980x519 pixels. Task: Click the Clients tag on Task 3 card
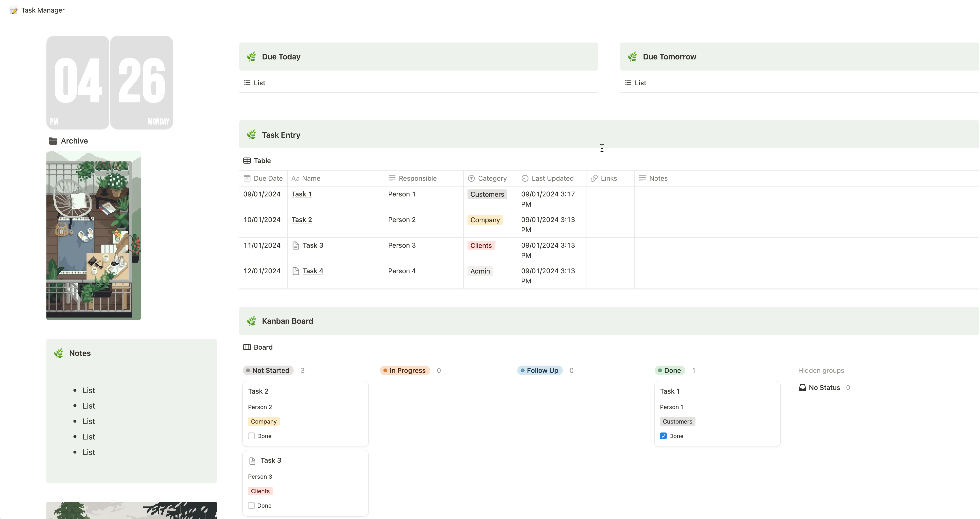260,491
